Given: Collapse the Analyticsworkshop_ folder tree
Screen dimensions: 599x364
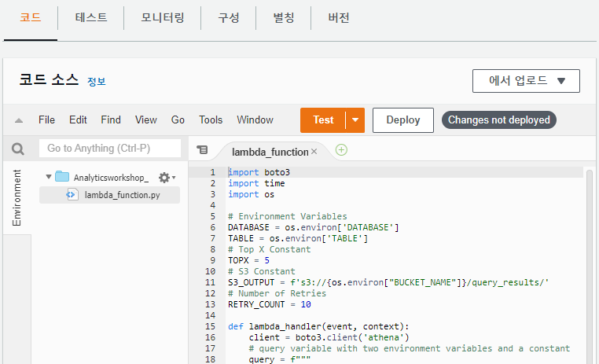Looking at the screenshot, I should pos(49,177).
